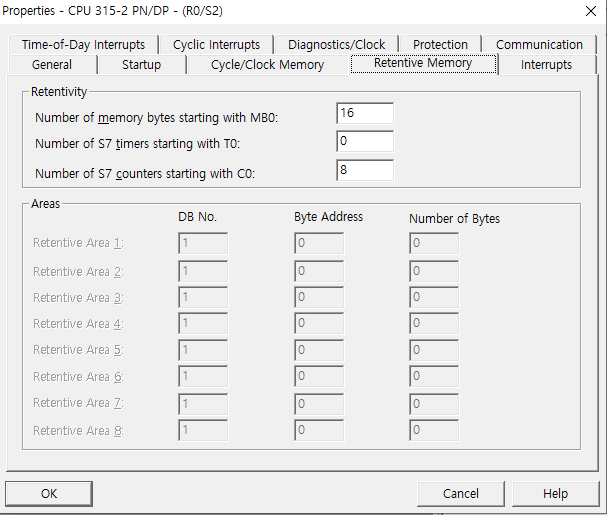Viewport: 607px width, 515px height.
Task: Click Retentive Area 5 DB No. field
Action: click(x=203, y=350)
